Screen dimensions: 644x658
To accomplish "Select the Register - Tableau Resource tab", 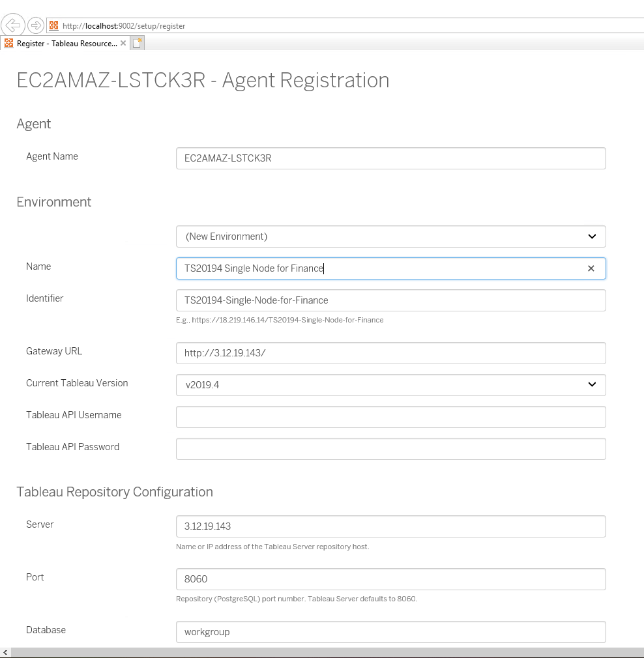I will [x=62, y=43].
